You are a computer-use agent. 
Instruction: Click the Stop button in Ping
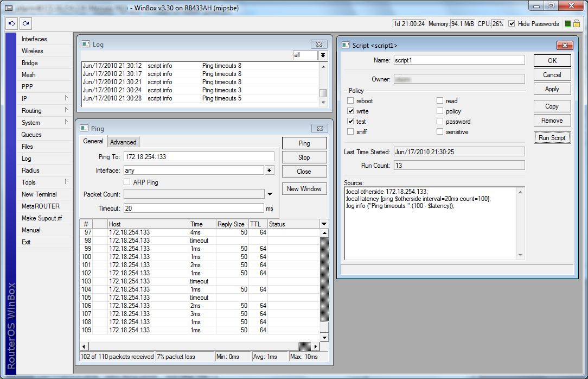click(x=304, y=157)
